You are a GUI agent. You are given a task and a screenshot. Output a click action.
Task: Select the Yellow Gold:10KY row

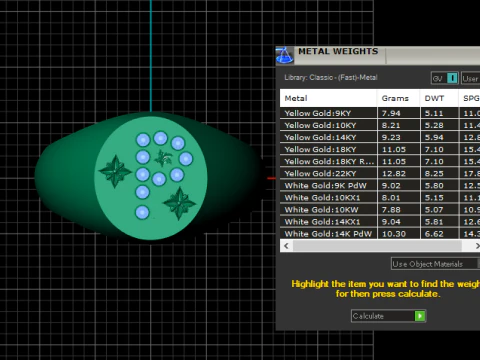[380, 125]
